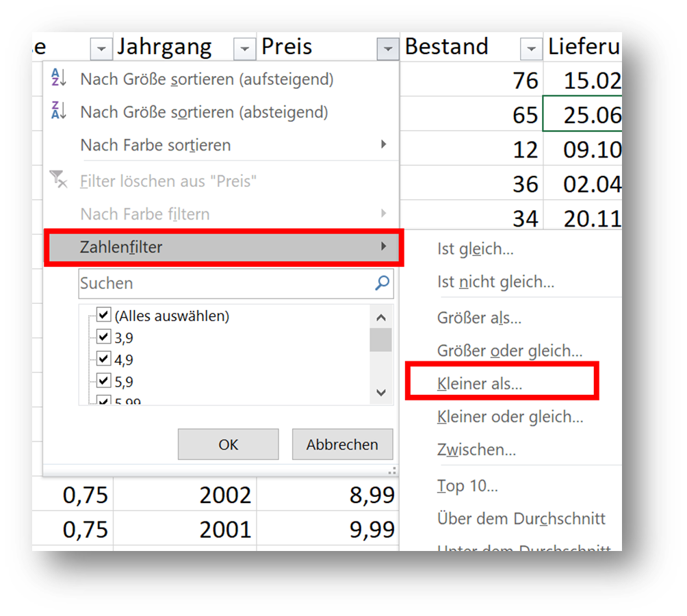Confirm the filter with OK
The image size is (687, 616).
228,445
